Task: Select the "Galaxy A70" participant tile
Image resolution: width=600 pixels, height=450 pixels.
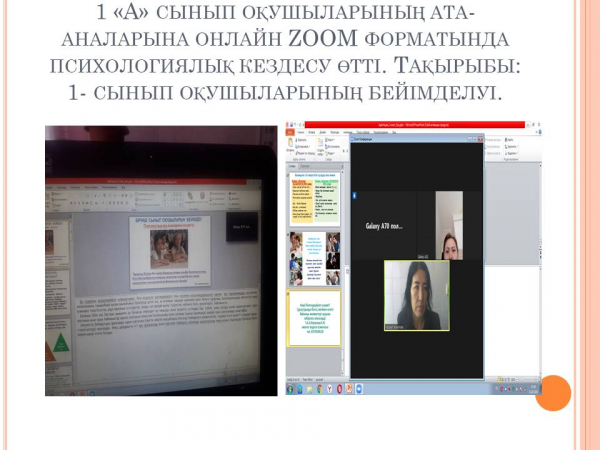Action: click(383, 226)
